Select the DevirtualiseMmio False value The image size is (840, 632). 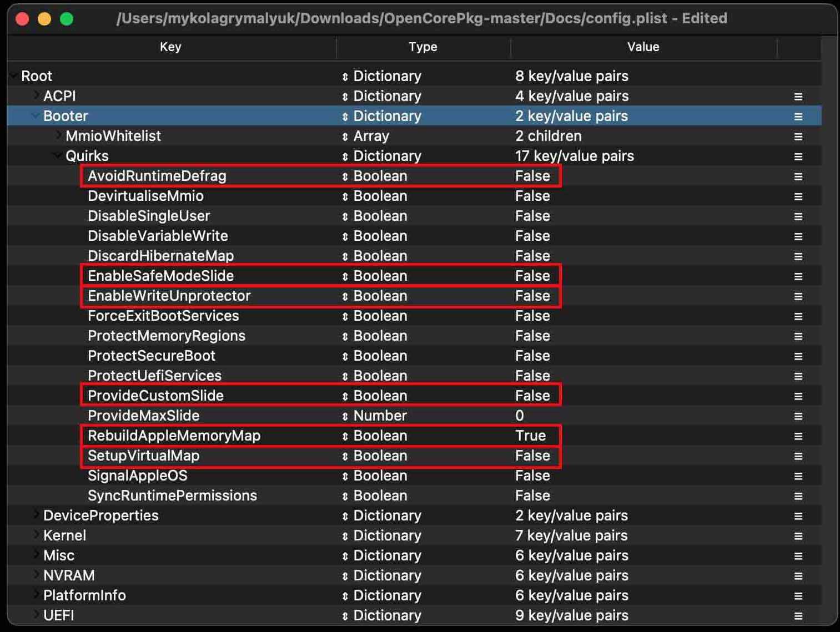(x=532, y=196)
